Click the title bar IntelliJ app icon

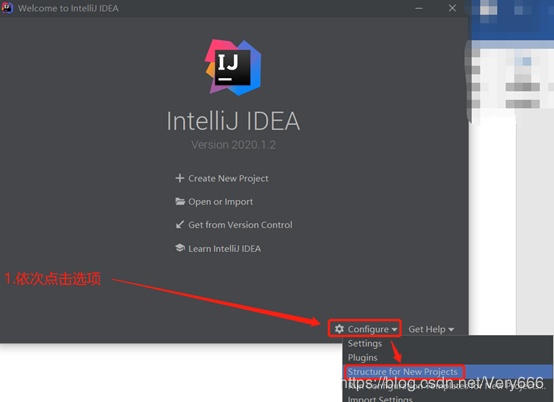(x=7, y=8)
